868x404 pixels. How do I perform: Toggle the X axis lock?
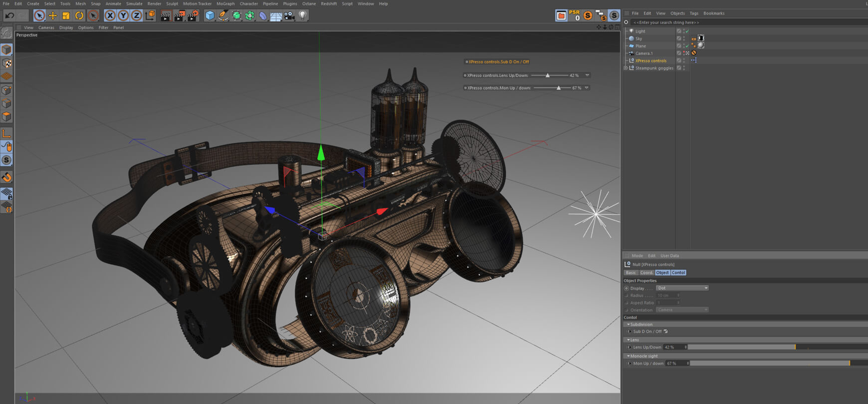tap(110, 15)
